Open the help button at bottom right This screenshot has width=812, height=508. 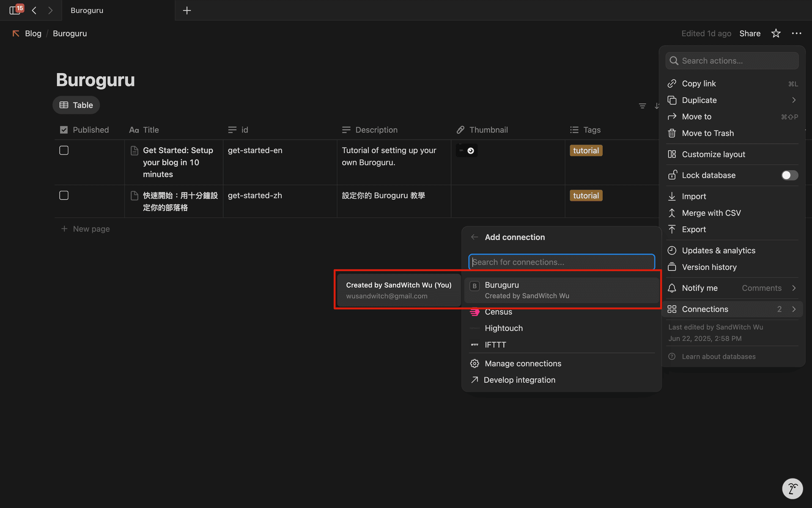pos(792,489)
